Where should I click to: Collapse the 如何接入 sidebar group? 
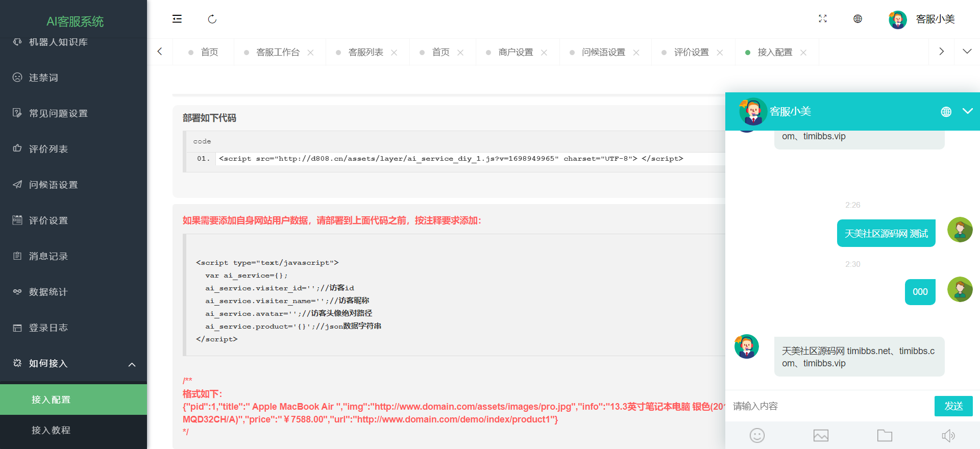(x=73, y=363)
